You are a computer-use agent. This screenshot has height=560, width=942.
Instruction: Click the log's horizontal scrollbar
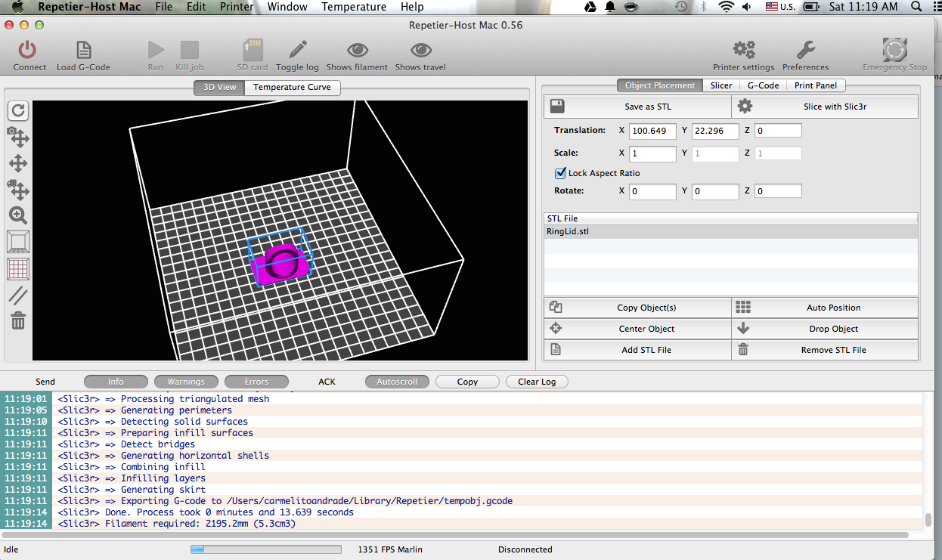pyautogui.click(x=455, y=534)
